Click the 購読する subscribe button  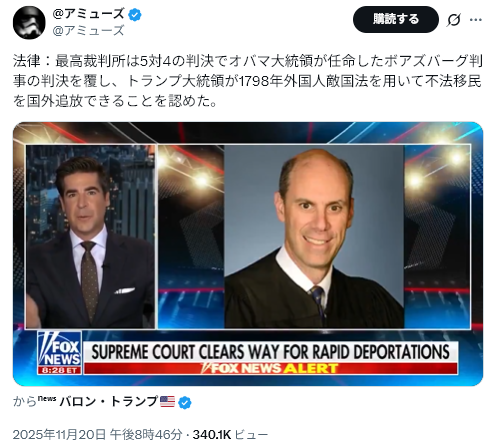tap(396, 20)
